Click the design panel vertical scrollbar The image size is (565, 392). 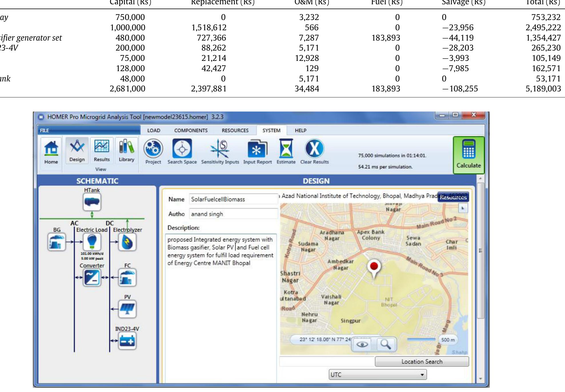click(x=480, y=250)
